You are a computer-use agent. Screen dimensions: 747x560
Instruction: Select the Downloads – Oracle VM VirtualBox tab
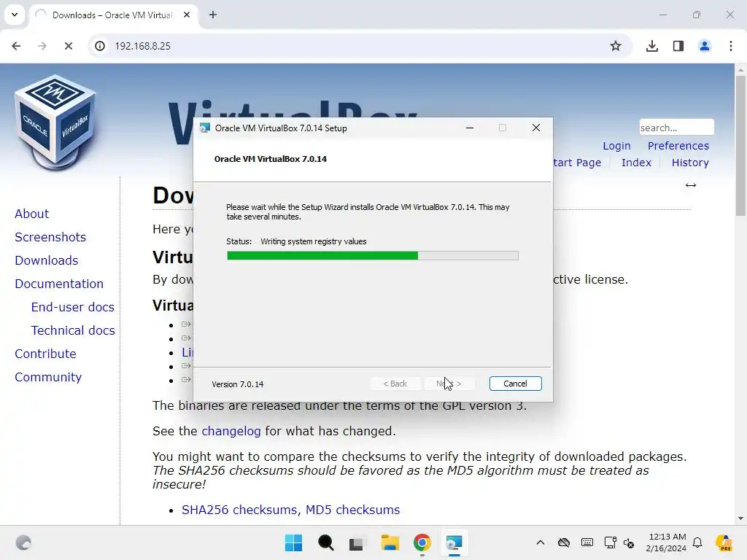point(113,15)
